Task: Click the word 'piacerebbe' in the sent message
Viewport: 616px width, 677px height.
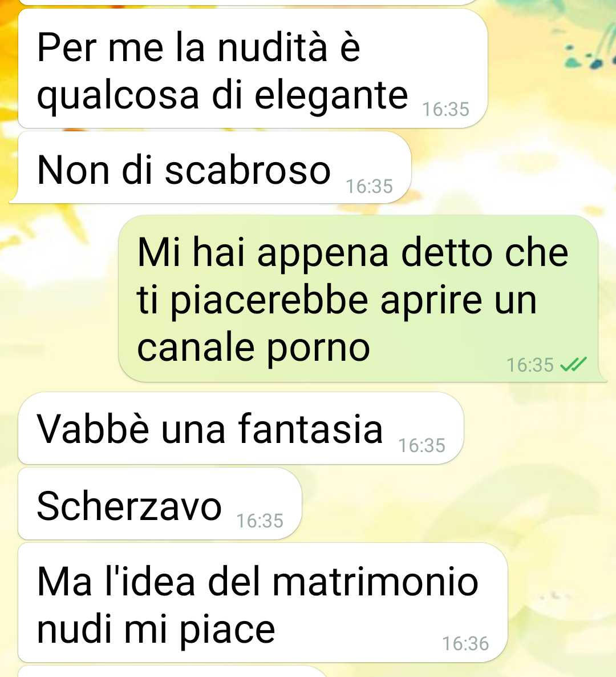Action: pyautogui.click(x=269, y=302)
